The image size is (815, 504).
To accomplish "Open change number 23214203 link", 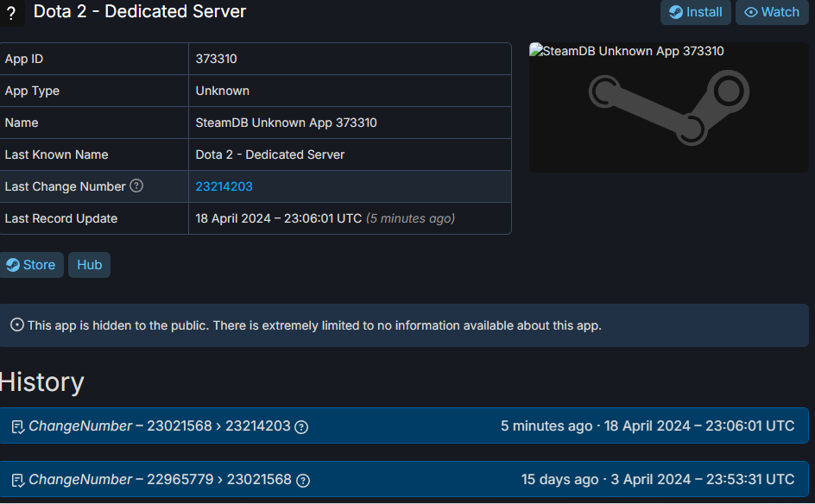I will point(224,186).
